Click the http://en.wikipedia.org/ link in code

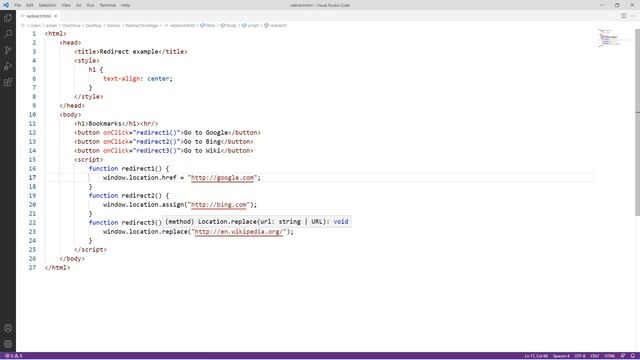(x=238, y=231)
